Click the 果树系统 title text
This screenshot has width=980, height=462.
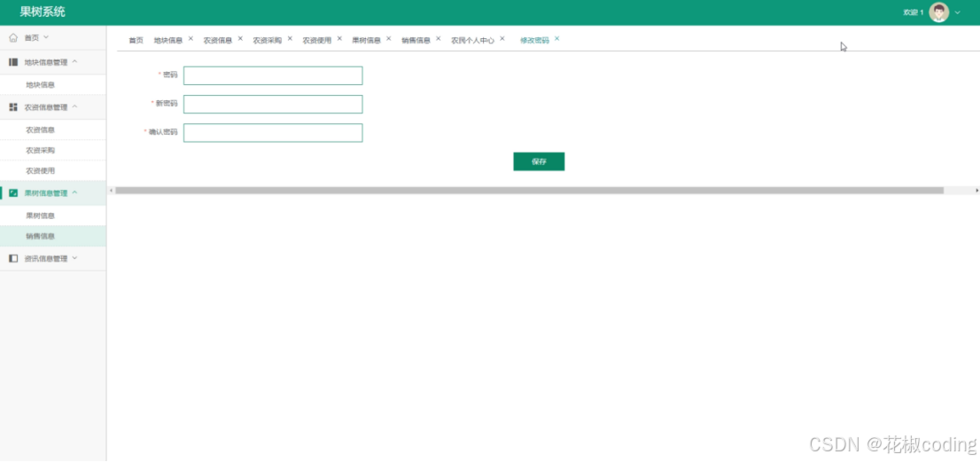click(42, 12)
